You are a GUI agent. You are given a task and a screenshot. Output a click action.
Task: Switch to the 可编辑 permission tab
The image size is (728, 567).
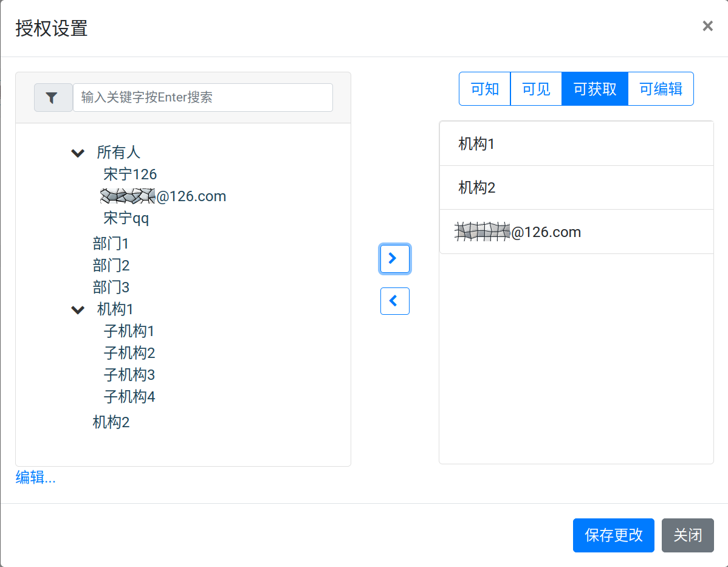pyautogui.click(x=661, y=89)
